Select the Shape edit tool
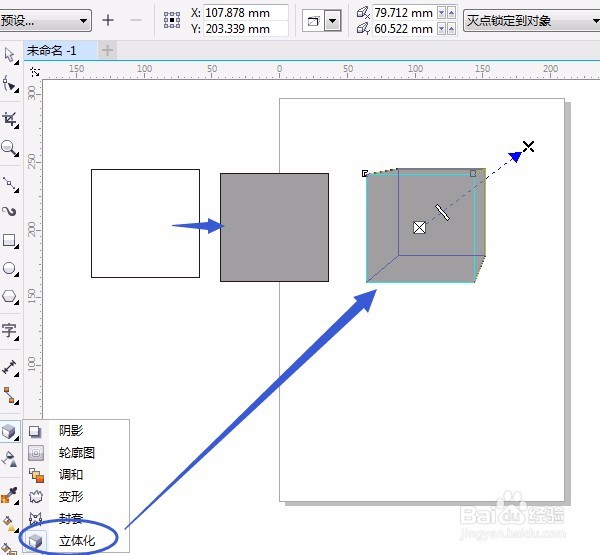600x555 pixels. (x=10, y=84)
